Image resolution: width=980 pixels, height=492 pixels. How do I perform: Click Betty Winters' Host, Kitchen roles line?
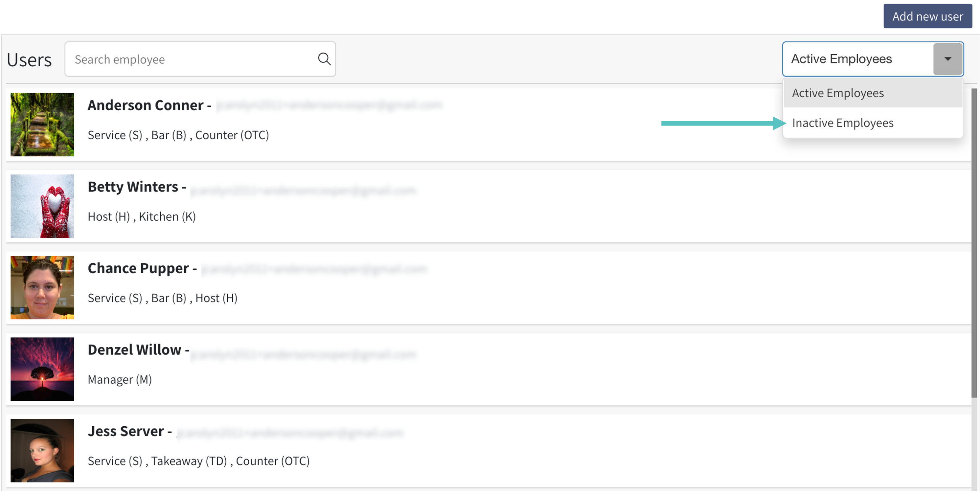pos(142,216)
